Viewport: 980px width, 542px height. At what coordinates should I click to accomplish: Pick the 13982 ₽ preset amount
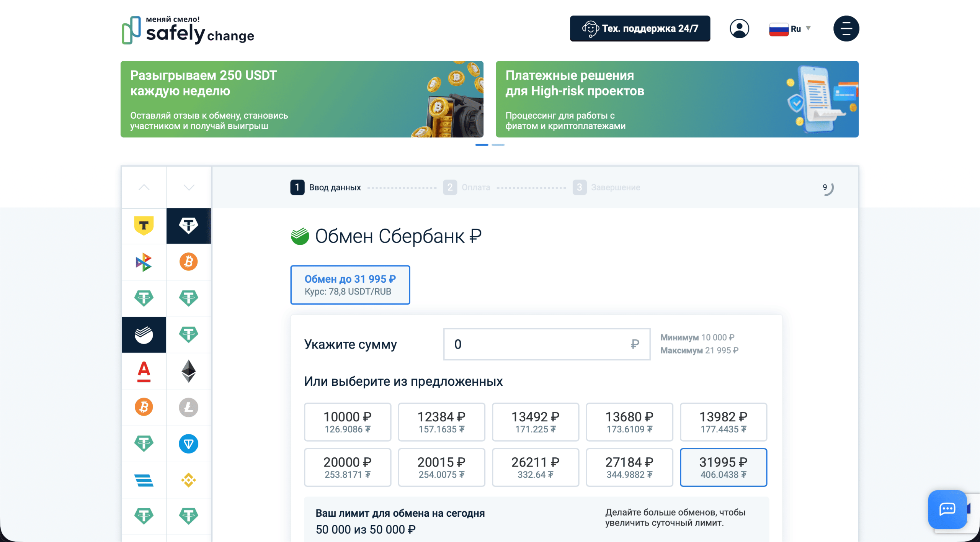coord(724,422)
